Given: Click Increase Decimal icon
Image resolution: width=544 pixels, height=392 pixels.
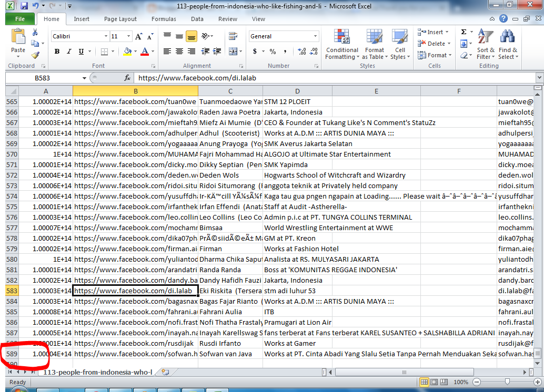Looking at the screenshot, I should [302, 51].
